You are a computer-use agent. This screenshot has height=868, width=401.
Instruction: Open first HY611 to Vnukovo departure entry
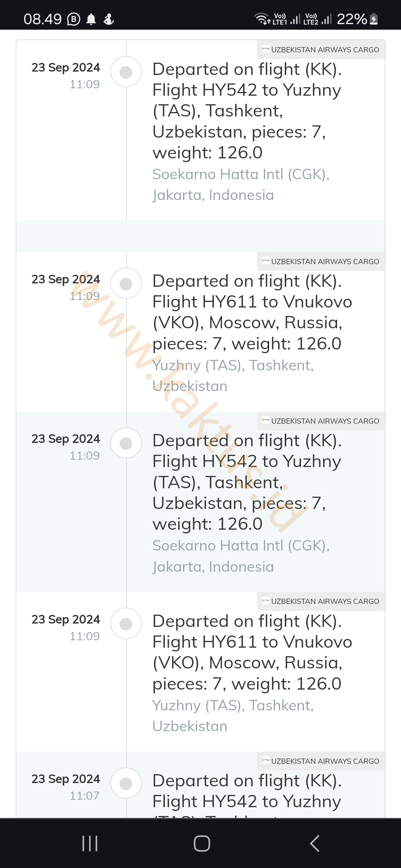pyautogui.click(x=252, y=312)
